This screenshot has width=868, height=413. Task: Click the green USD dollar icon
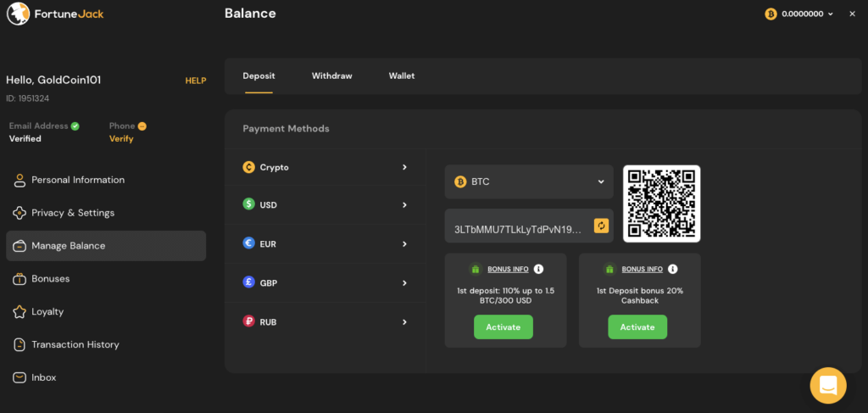point(249,204)
